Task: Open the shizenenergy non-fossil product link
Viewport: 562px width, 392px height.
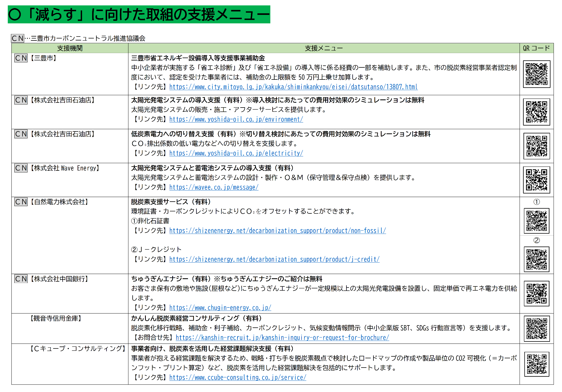Action: click(x=277, y=231)
